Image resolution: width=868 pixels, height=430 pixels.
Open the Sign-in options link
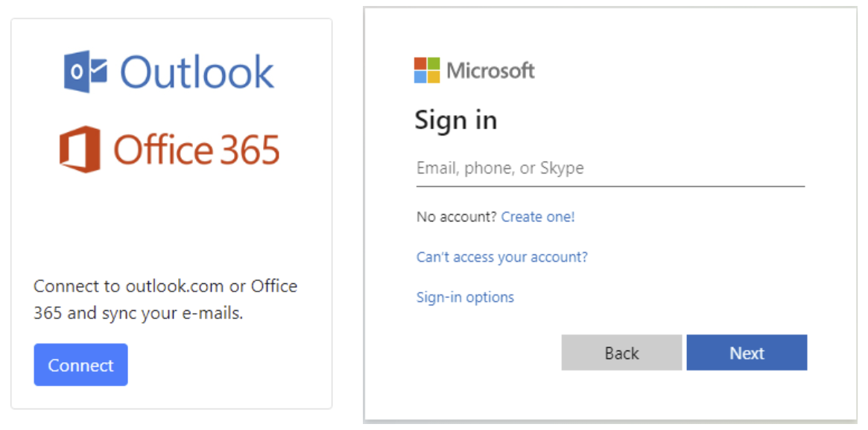465,297
